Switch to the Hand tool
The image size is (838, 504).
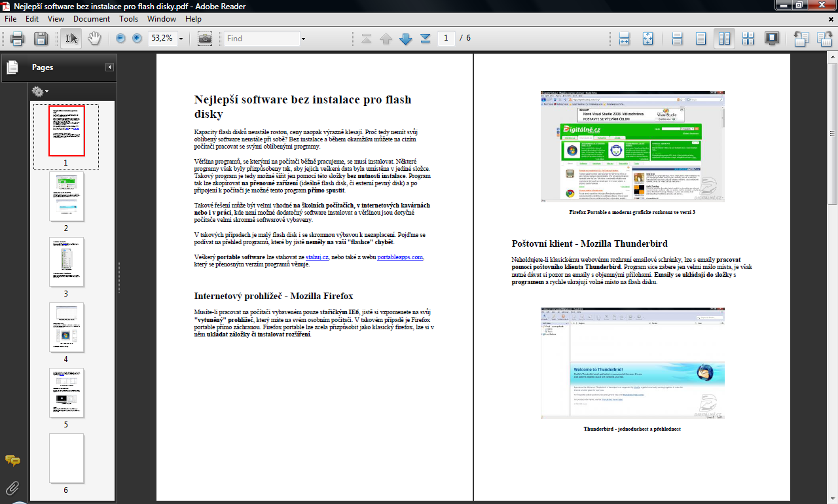click(x=94, y=39)
